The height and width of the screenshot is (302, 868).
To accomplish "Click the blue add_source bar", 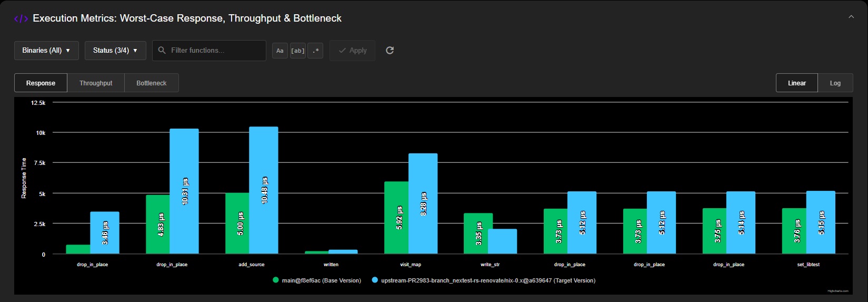I will click(263, 190).
